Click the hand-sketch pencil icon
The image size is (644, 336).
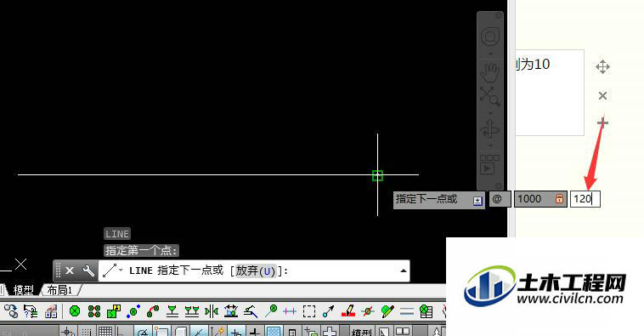click(251, 311)
